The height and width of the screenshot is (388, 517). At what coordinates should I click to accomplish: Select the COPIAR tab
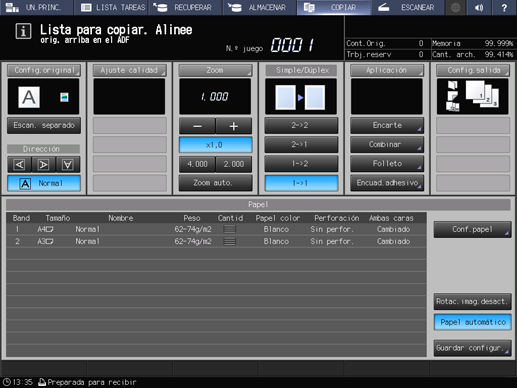click(334, 7)
